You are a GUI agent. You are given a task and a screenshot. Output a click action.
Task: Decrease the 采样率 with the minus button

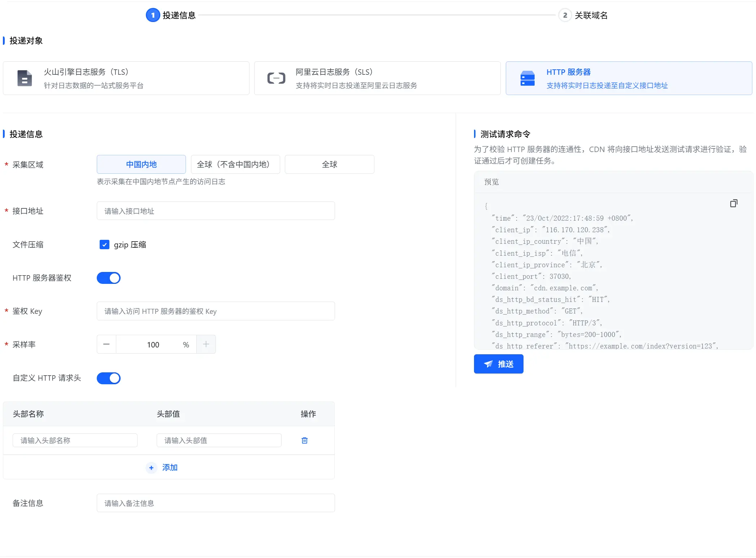pyautogui.click(x=107, y=344)
